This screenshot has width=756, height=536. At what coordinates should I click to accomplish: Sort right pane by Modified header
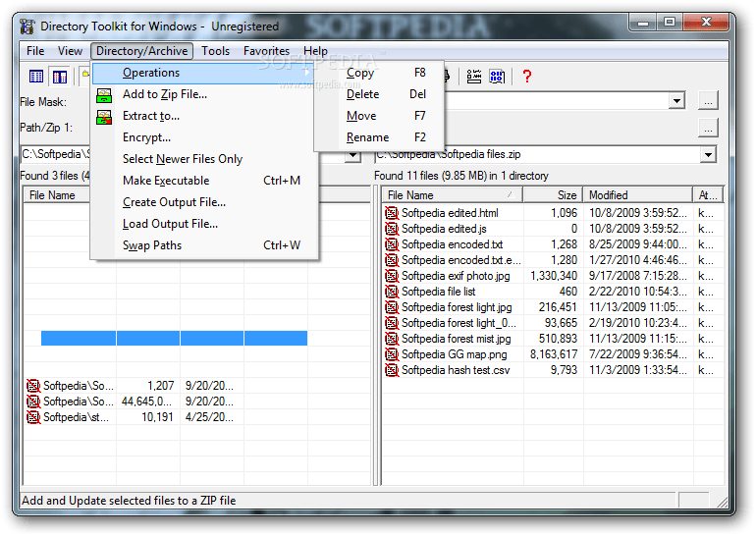pyautogui.click(x=638, y=195)
